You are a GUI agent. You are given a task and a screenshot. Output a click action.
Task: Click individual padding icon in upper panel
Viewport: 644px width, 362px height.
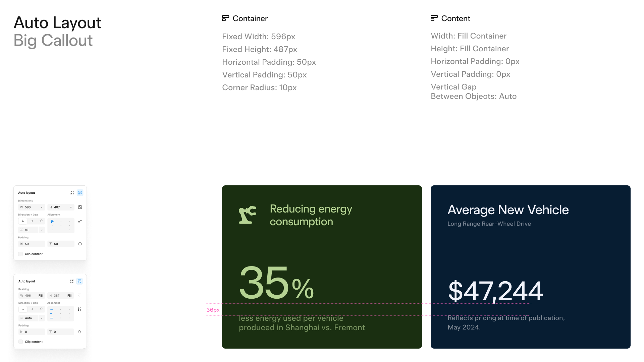click(x=80, y=244)
